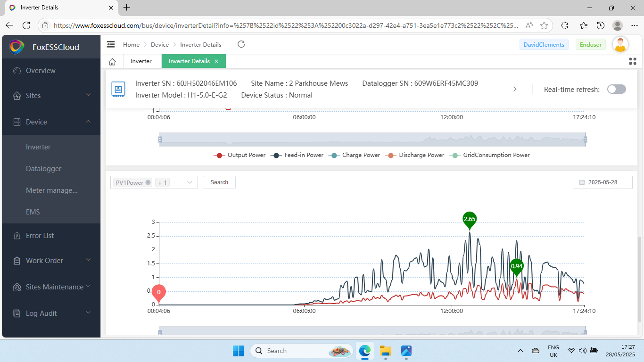
Task: Click the upper chart's right zoom slider handle
Action: click(x=585, y=140)
